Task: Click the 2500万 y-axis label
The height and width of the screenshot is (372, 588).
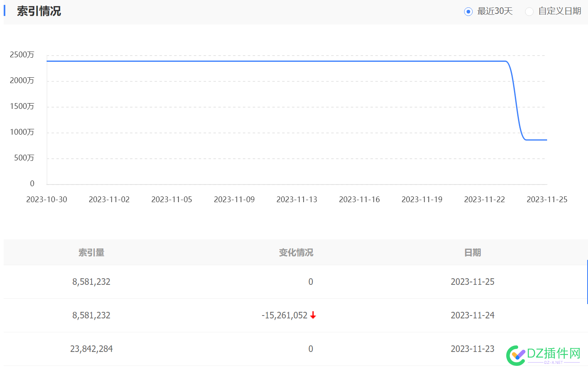Action: click(22, 54)
